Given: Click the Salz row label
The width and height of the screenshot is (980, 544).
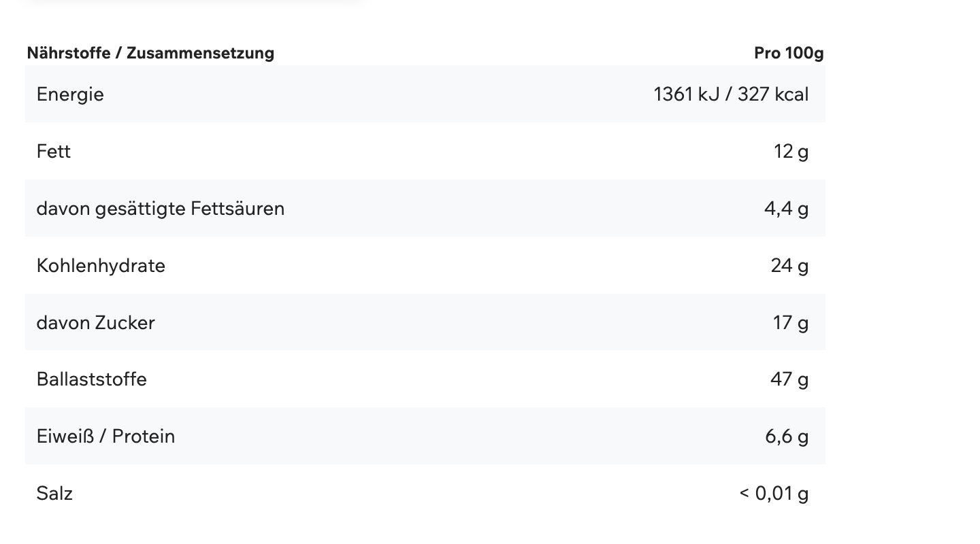Looking at the screenshot, I should tap(54, 494).
